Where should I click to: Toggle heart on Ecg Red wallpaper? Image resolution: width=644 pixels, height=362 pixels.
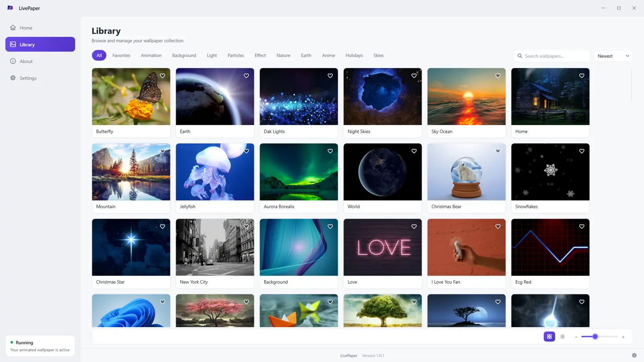(x=582, y=227)
